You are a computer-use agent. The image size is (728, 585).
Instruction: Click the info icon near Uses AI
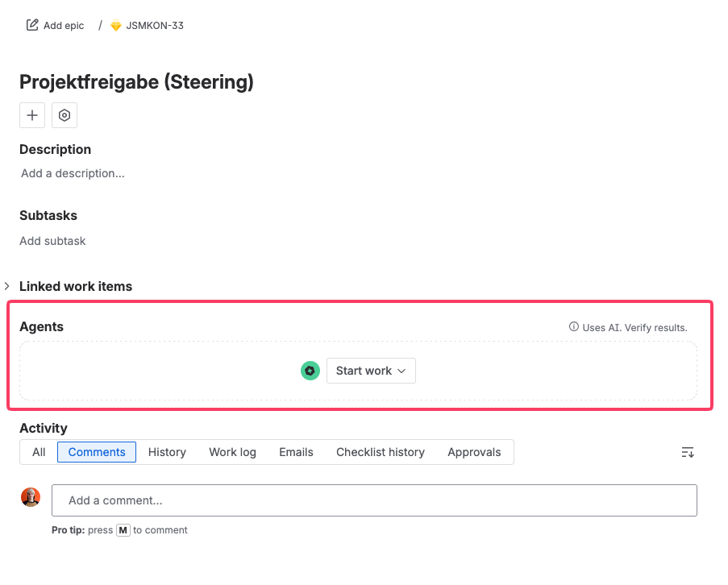tap(574, 327)
